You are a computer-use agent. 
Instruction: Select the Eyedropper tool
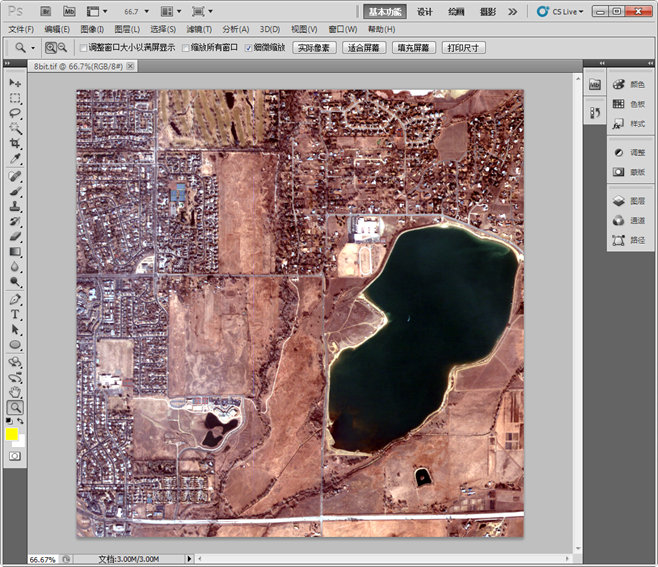click(x=15, y=158)
